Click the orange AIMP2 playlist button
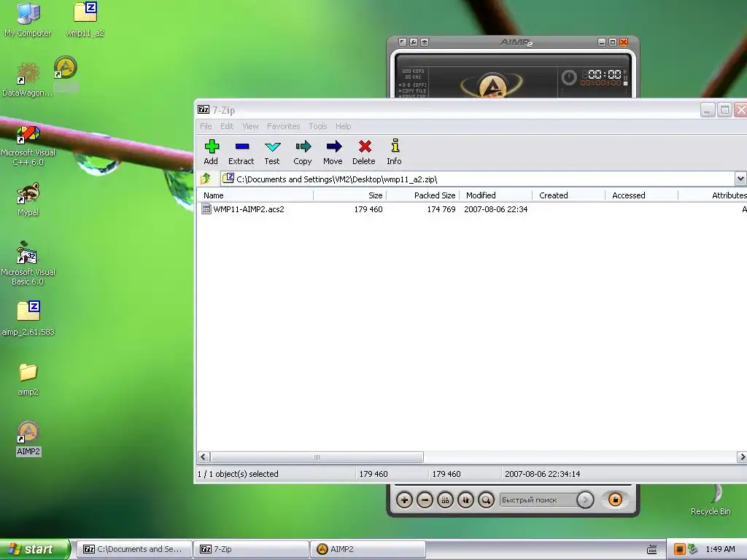 (615, 500)
